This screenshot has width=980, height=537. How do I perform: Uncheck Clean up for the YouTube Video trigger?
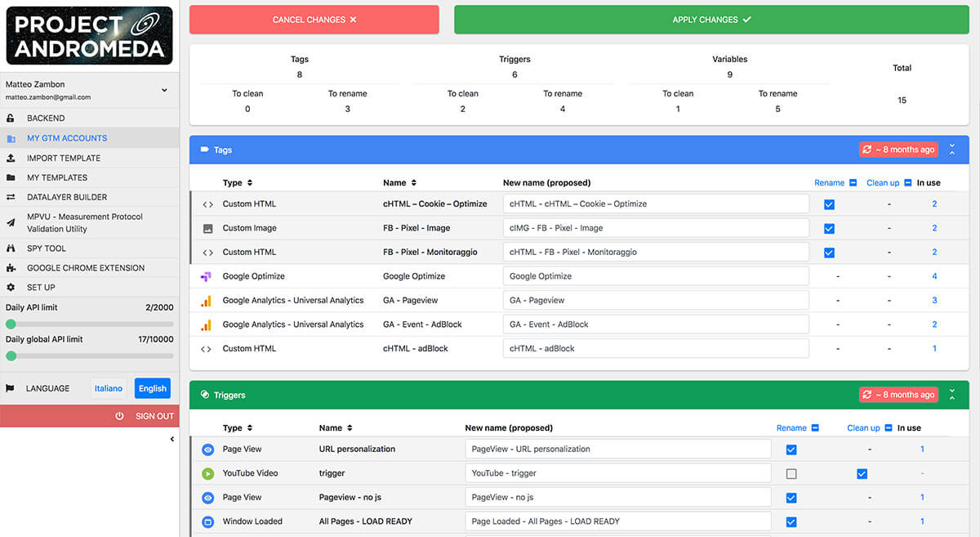click(862, 474)
